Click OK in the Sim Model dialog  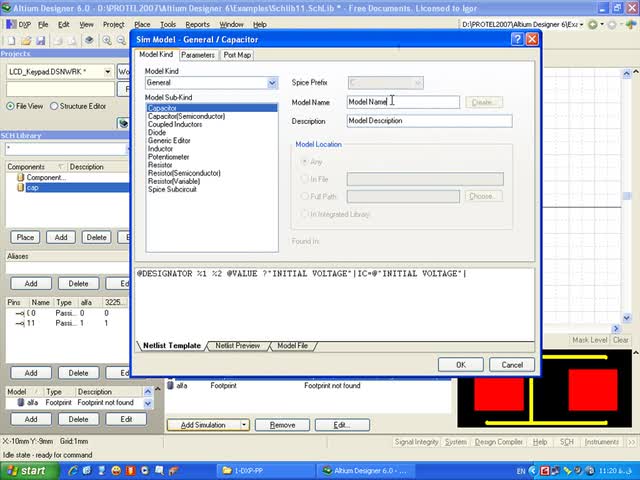point(461,364)
